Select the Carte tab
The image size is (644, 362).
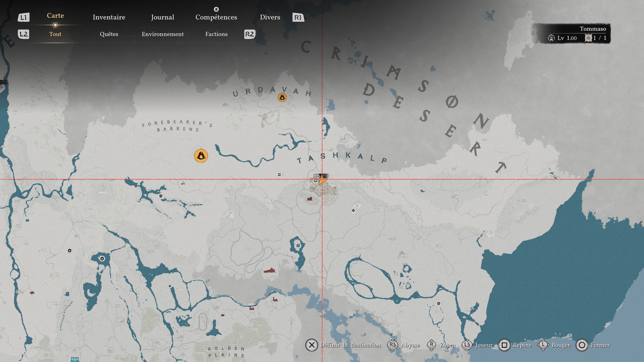coord(55,15)
